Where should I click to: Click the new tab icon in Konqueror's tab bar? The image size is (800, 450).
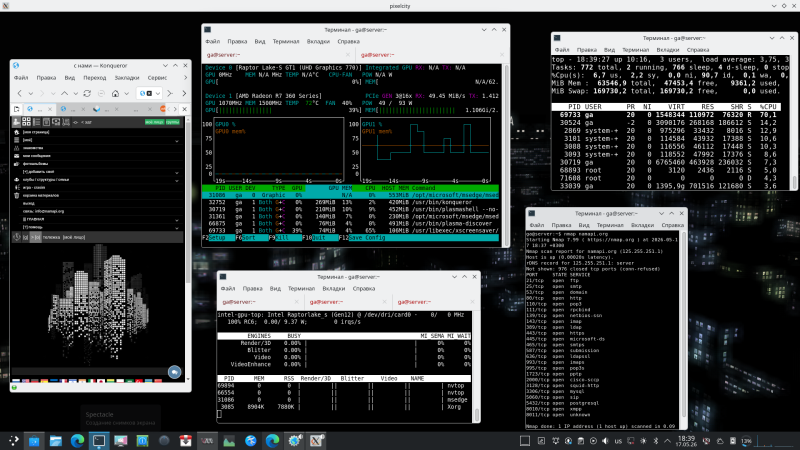coord(17,109)
